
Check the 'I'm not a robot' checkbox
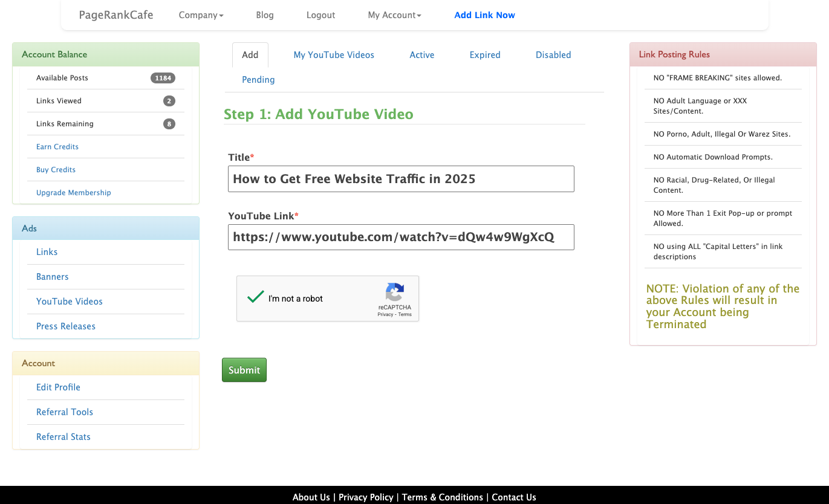point(255,298)
